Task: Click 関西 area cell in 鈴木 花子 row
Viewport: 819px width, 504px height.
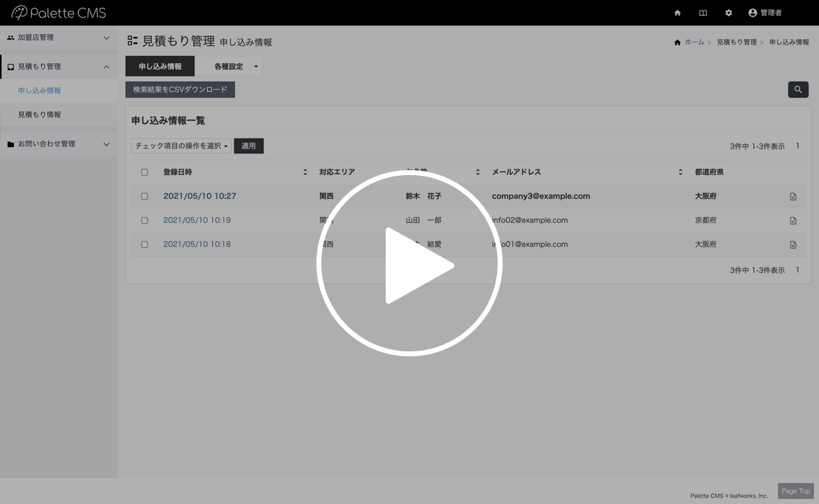Action: click(x=326, y=196)
